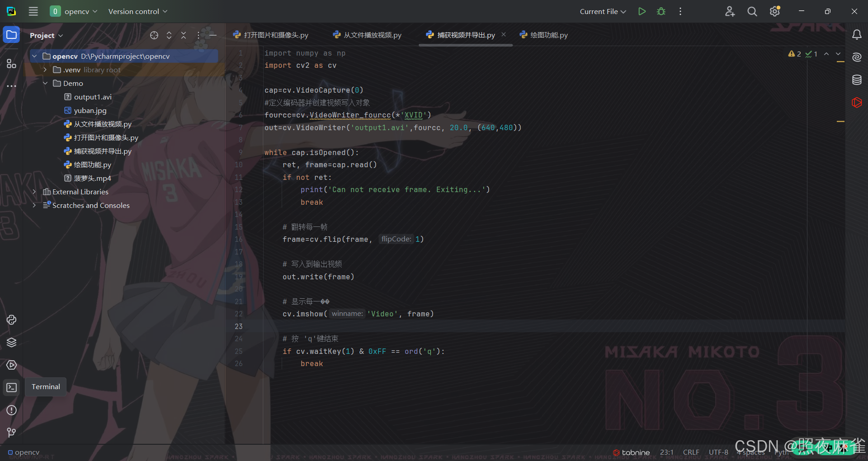Expand External Libraries node
Screen dimensions: 868x461
pos(34,192)
